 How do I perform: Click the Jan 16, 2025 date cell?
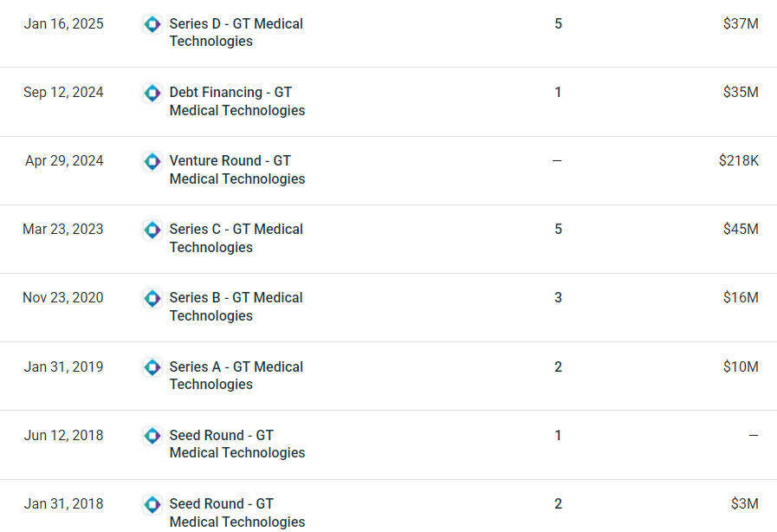click(63, 24)
